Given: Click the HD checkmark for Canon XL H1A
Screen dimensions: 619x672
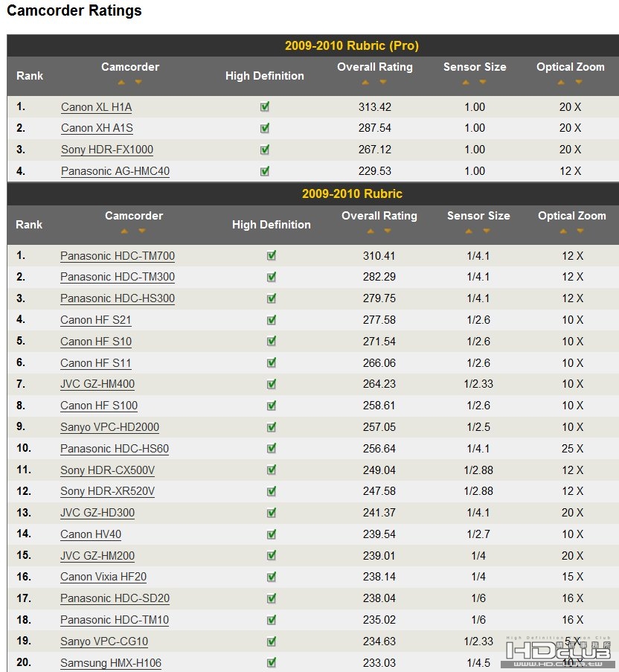Looking at the screenshot, I should click(265, 106).
